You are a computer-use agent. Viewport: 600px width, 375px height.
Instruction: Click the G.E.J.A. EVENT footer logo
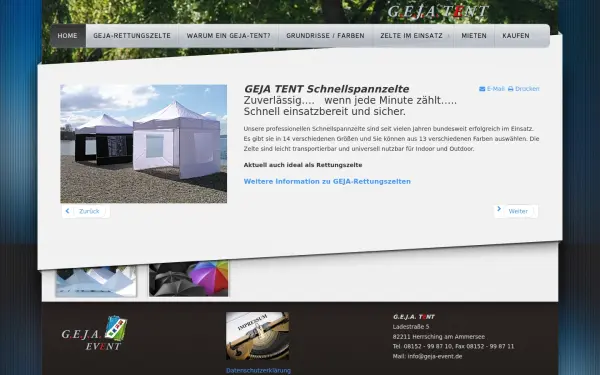tap(95, 333)
